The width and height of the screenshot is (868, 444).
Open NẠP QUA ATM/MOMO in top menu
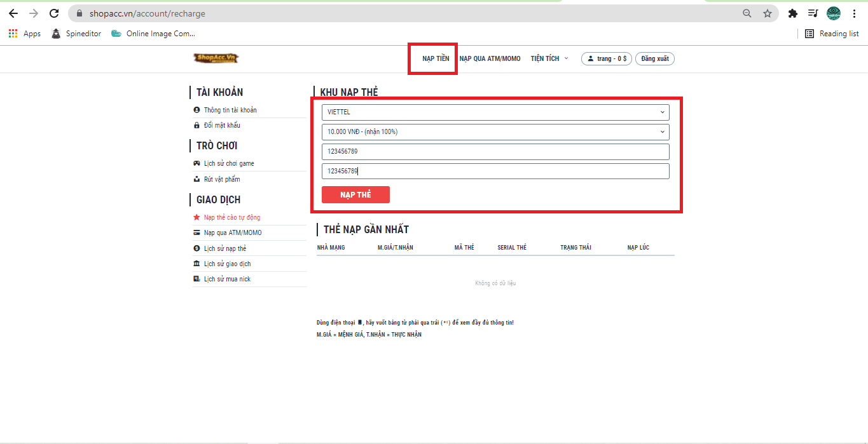pos(490,58)
